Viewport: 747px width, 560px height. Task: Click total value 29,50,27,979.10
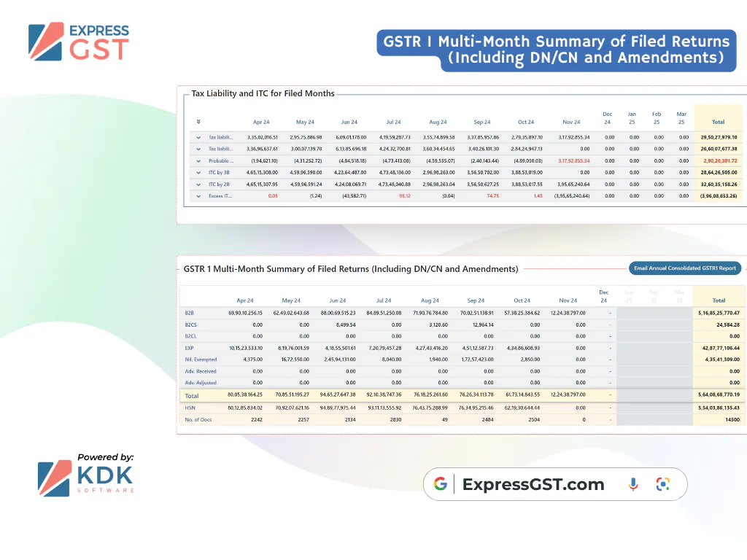(x=719, y=137)
